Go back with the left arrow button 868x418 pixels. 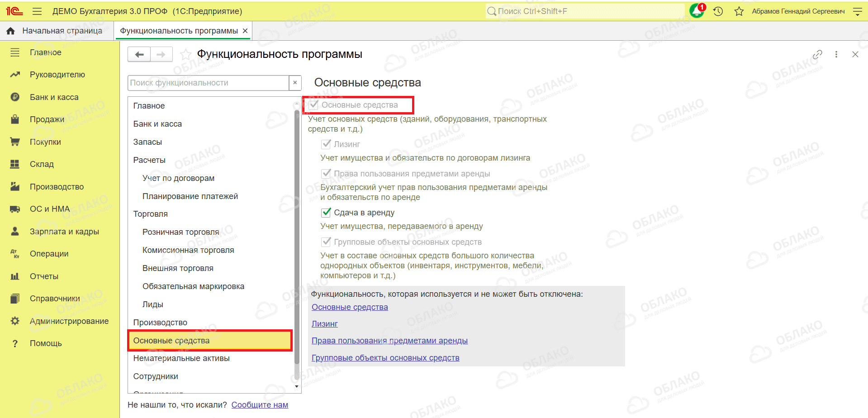coord(139,54)
